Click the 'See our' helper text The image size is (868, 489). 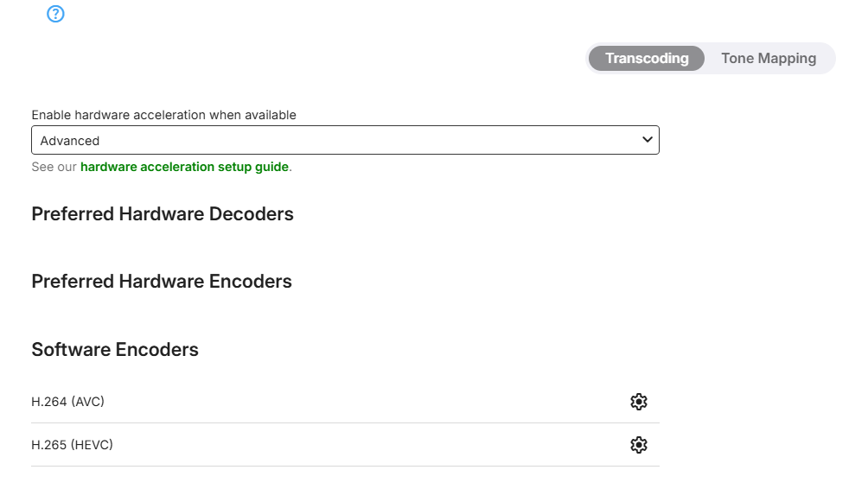pos(54,167)
